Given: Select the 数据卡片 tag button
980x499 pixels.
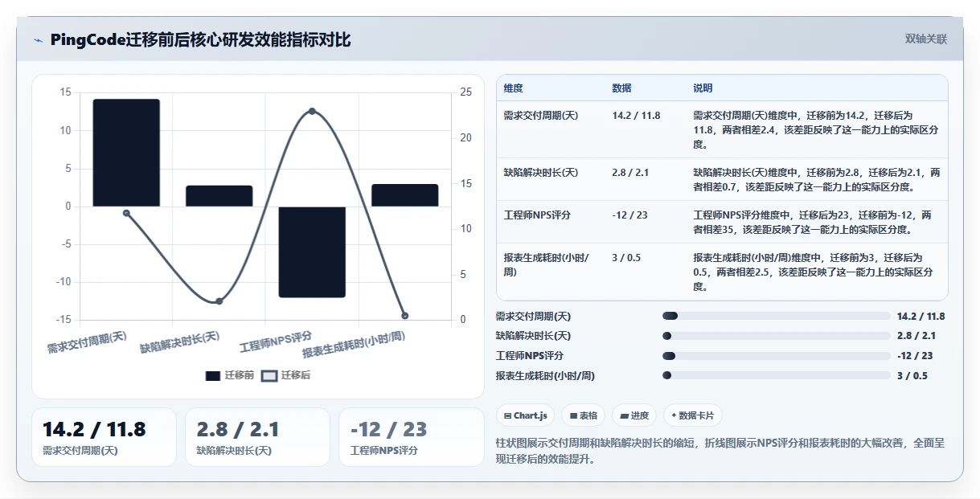Looking at the screenshot, I should (692, 415).
